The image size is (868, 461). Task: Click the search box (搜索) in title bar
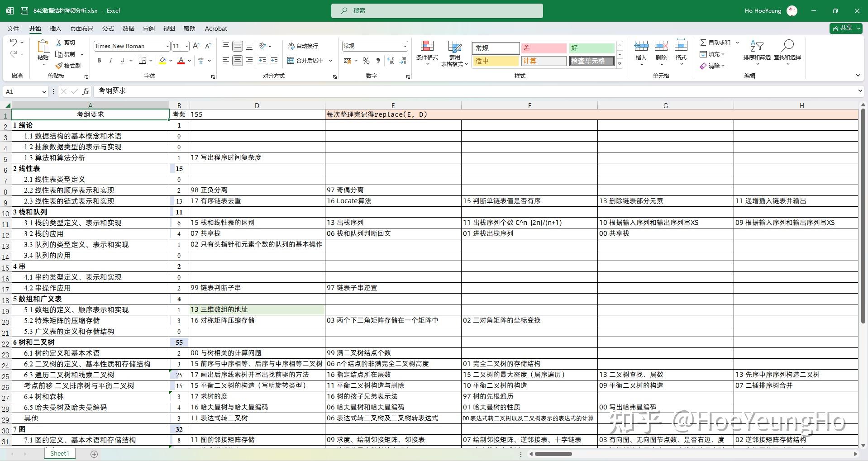click(437, 11)
